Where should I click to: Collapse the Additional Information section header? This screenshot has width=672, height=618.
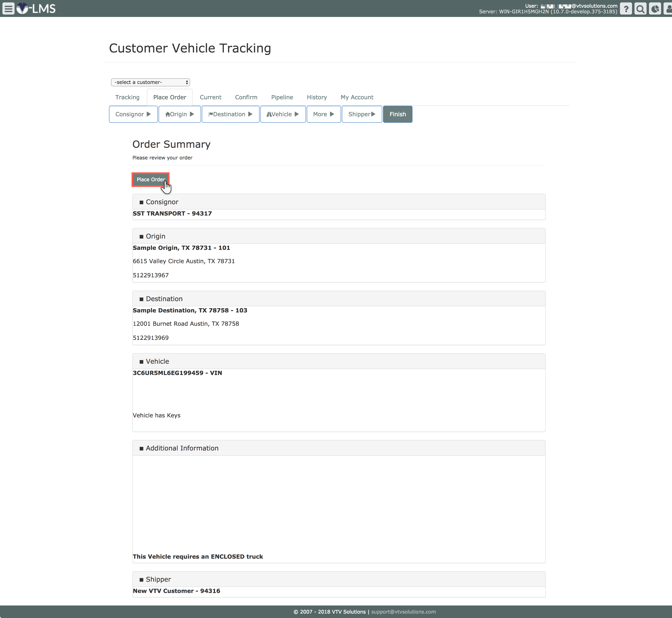(182, 448)
